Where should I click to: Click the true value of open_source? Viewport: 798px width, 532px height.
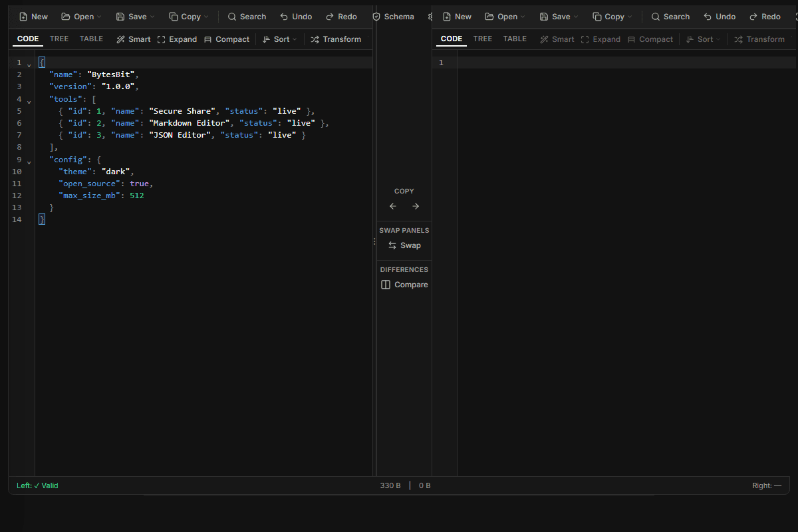140,184
